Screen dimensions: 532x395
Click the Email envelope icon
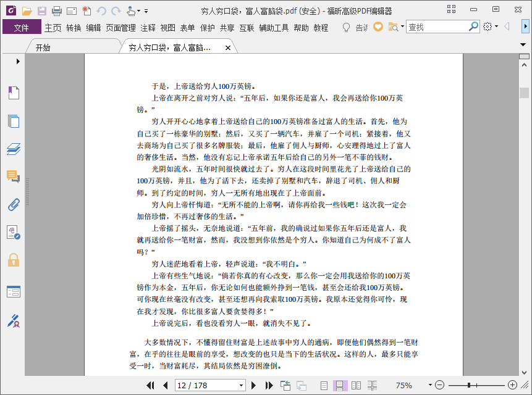(72, 11)
